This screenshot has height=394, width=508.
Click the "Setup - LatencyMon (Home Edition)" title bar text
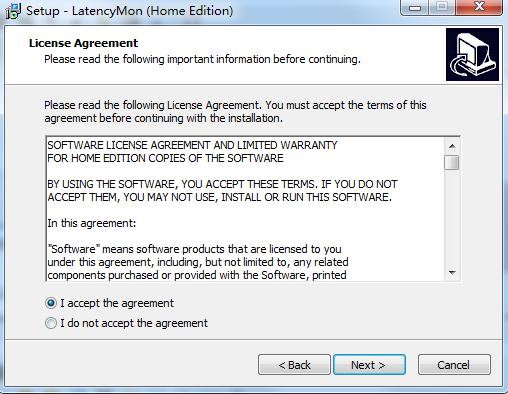pyautogui.click(x=129, y=11)
